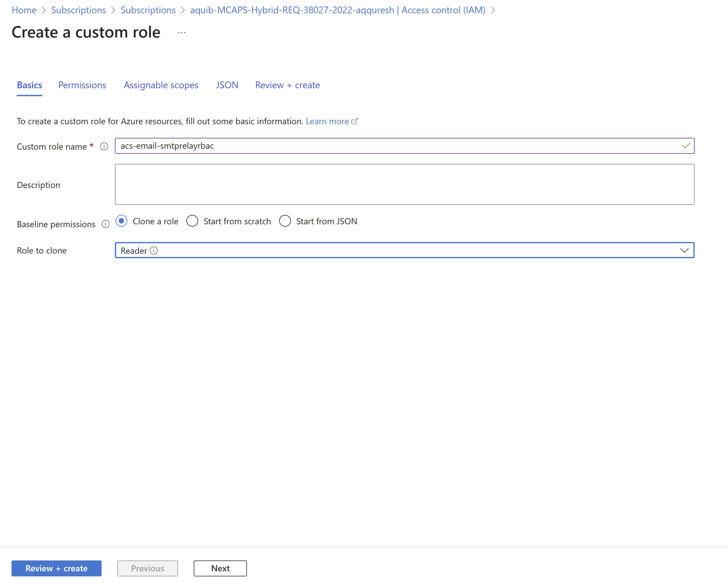Viewport: 728px width, 582px height.
Task: Select Start from scratch option
Action: point(193,221)
